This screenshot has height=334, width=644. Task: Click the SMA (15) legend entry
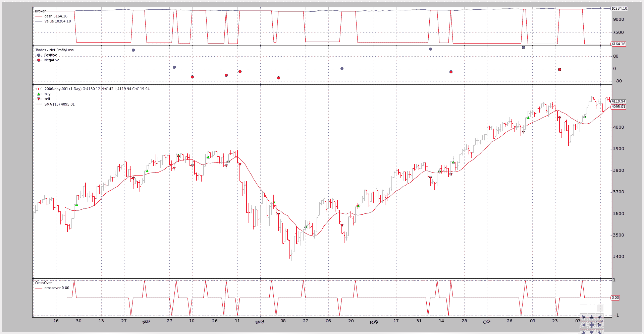tap(59, 105)
